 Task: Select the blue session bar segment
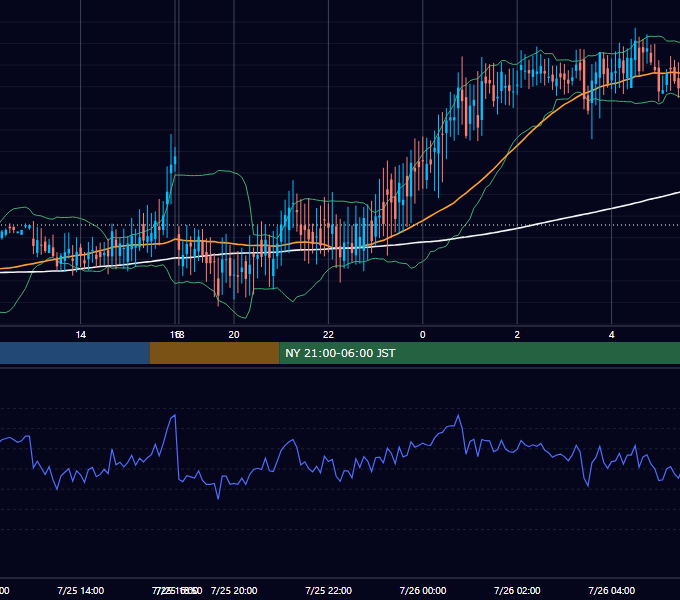point(75,353)
